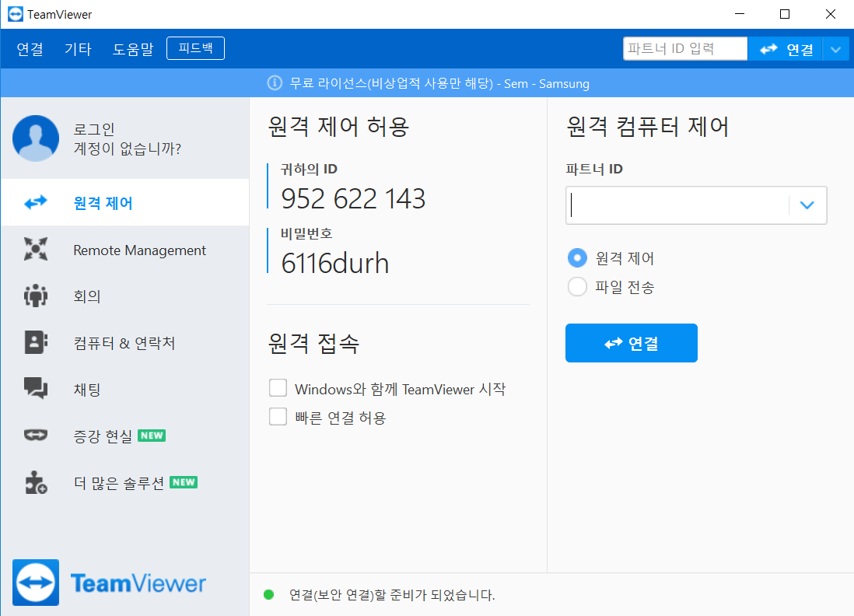Click the ID number 952 622 143
This screenshot has height=616, width=854.
(353, 198)
